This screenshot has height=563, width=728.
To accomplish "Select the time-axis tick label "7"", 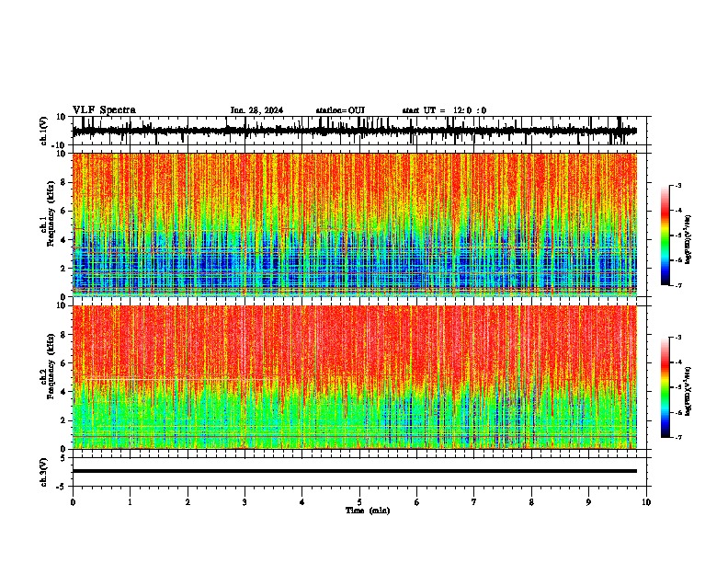I will coord(474,502).
